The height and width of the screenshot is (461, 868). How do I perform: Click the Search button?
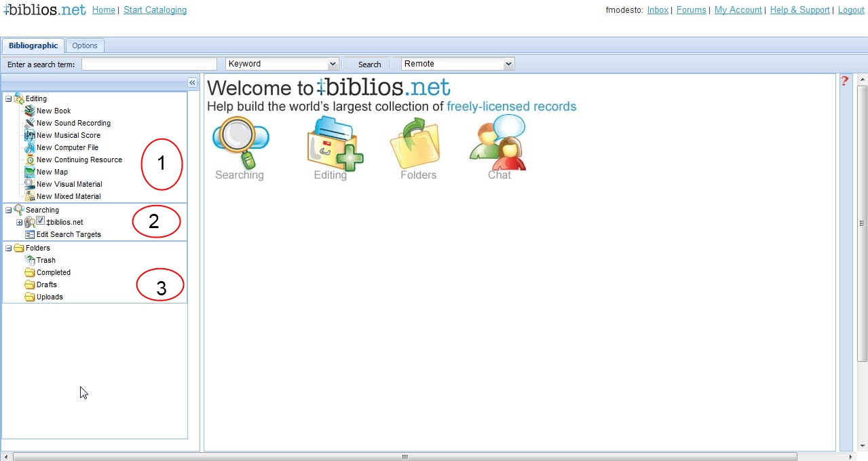click(x=369, y=64)
